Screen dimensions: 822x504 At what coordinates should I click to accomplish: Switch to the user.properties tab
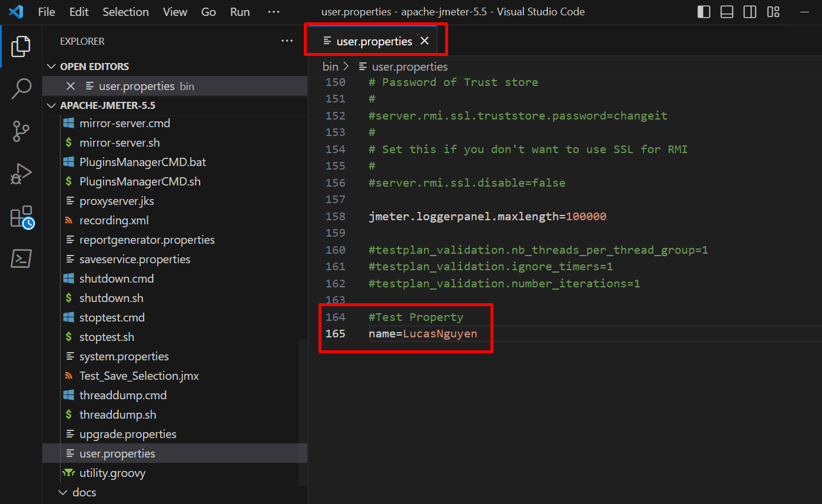point(375,41)
